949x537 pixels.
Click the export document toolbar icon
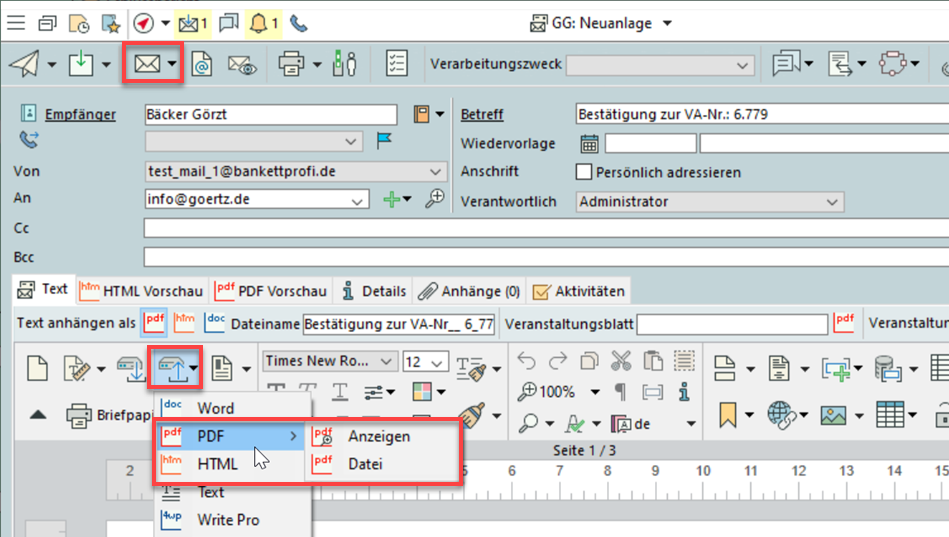tap(167, 368)
